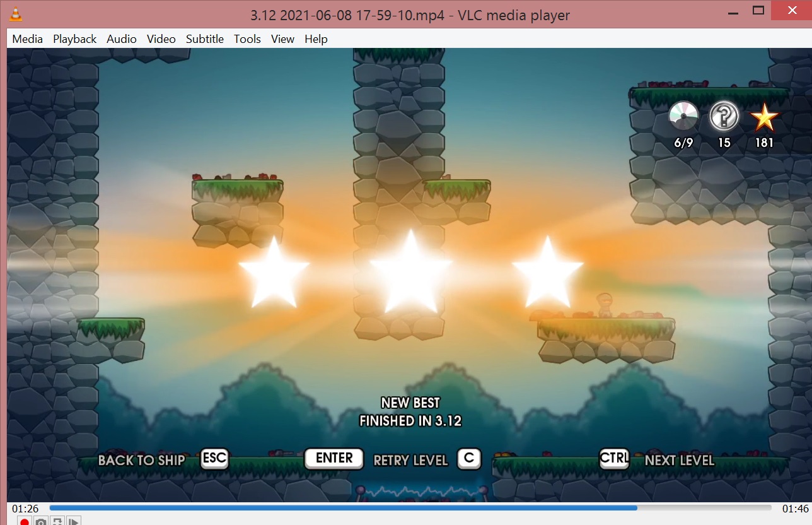Click the left white star
Image resolution: width=812 pixels, height=525 pixels.
tap(274, 273)
